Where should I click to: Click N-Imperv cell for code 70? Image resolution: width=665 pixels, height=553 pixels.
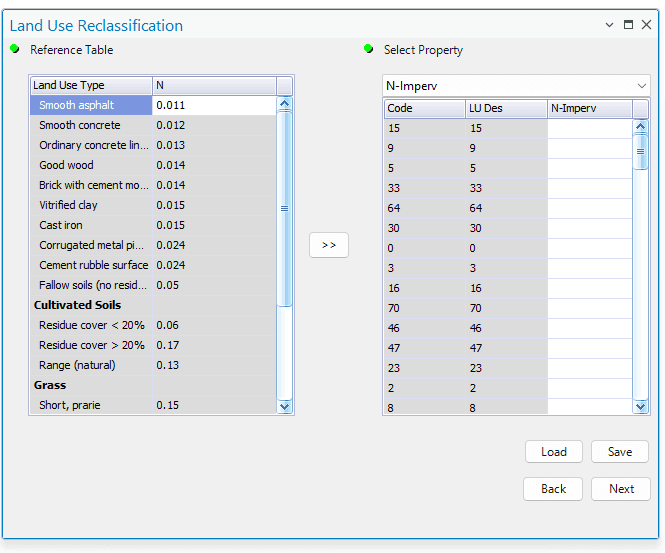tap(590, 308)
